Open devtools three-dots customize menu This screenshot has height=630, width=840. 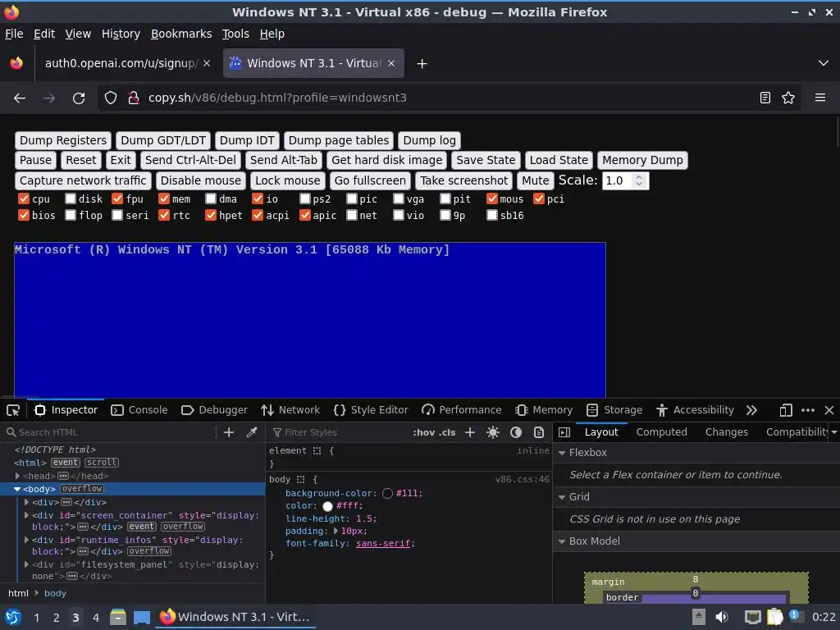coord(808,410)
